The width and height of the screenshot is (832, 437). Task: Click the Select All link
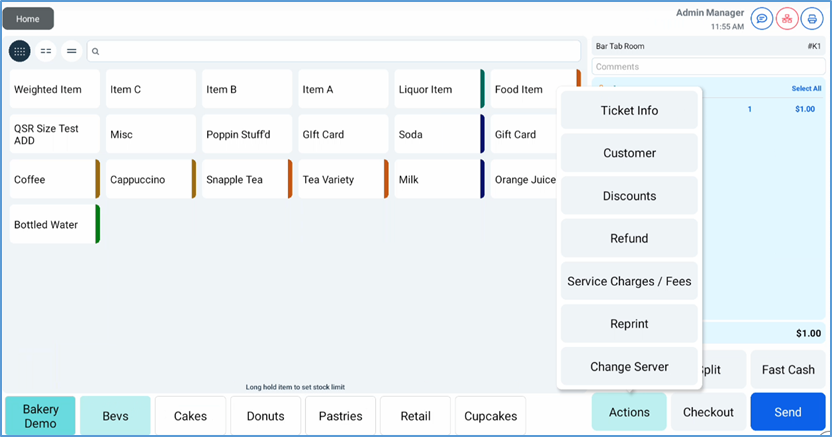(x=806, y=89)
